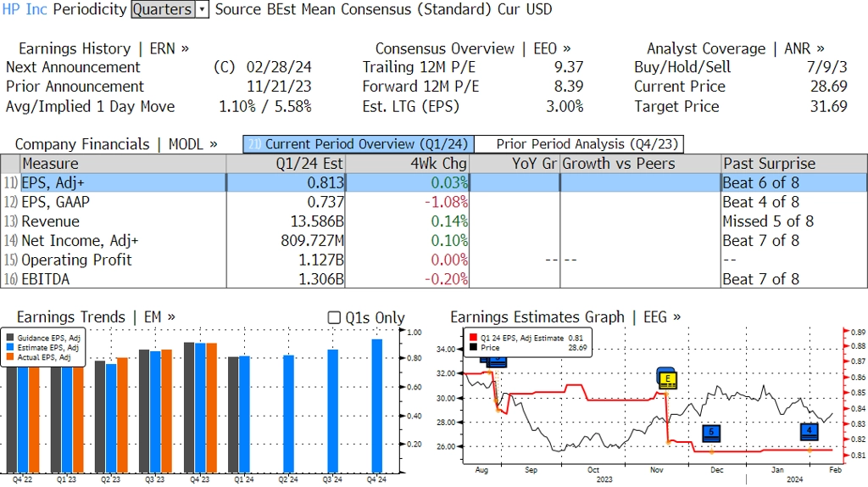Click the Next Announcement date 02/28/24

[279, 67]
